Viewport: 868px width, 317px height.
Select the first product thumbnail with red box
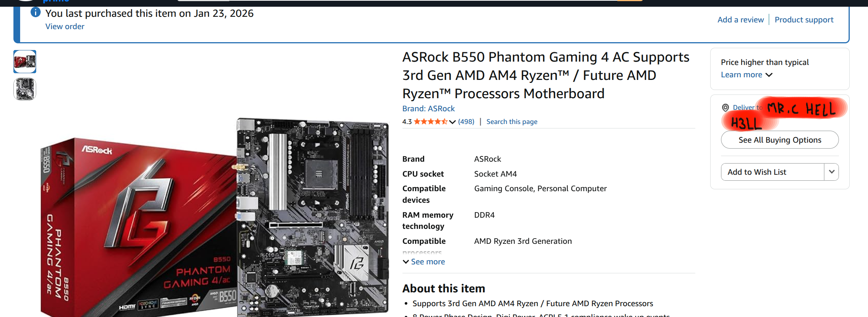pos(25,62)
